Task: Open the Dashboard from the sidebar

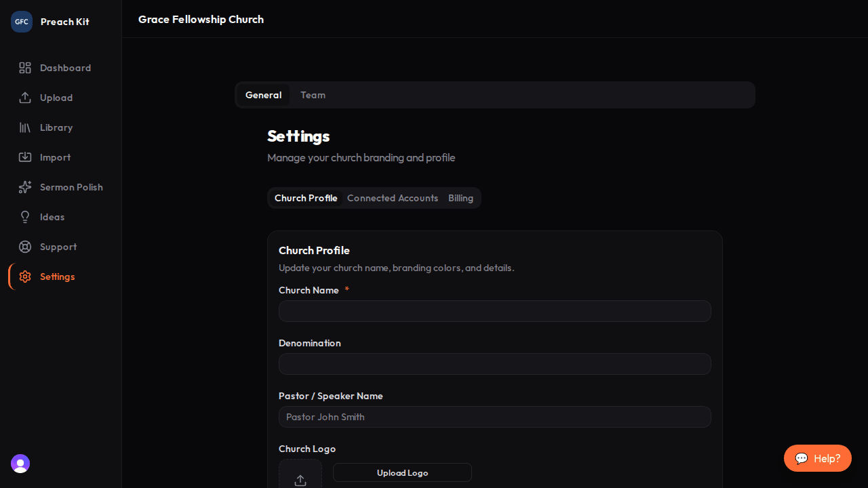Action: pyautogui.click(x=65, y=68)
